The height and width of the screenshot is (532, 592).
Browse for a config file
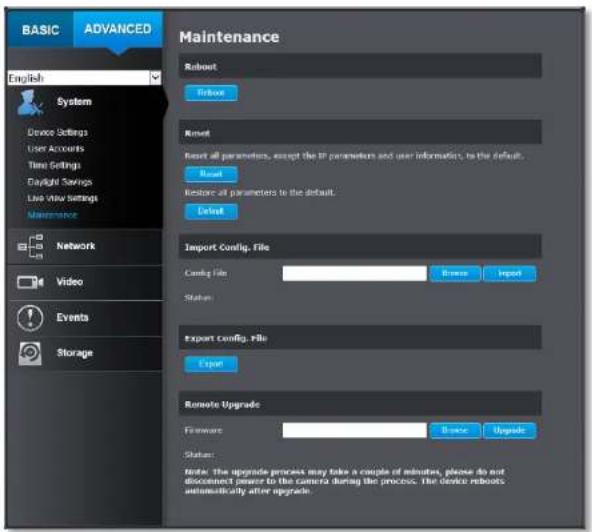455,273
